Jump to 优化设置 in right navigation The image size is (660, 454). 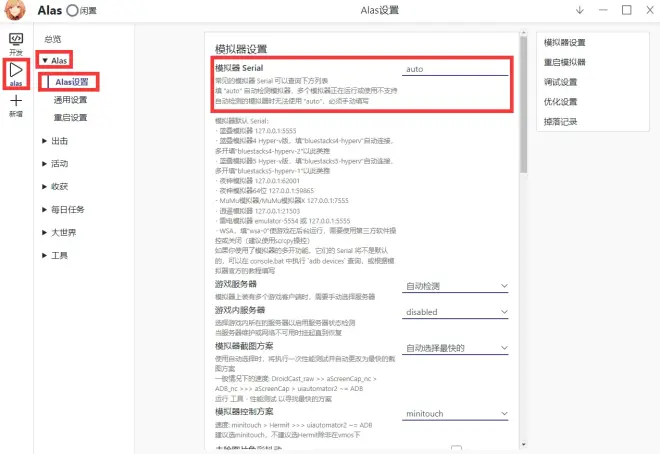560,102
